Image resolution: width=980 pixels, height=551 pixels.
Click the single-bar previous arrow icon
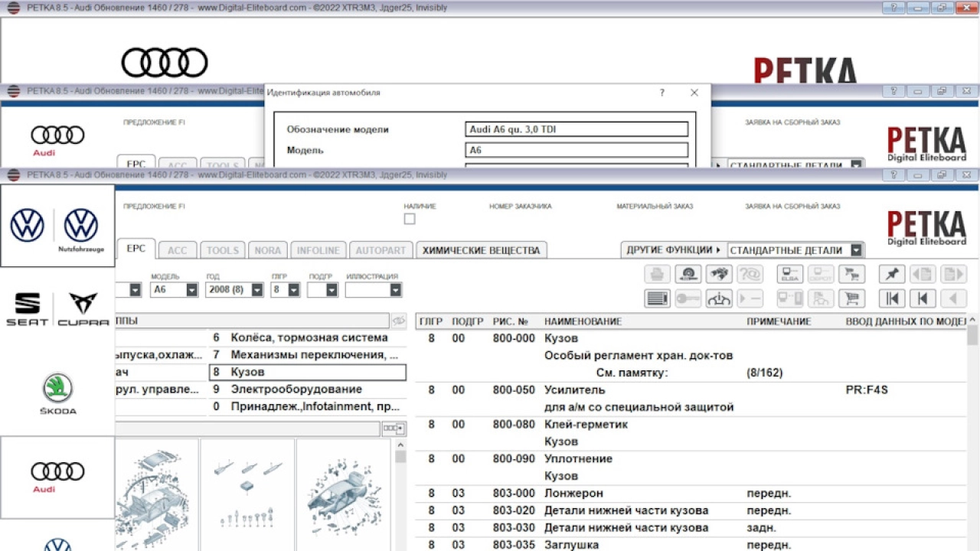923,298
